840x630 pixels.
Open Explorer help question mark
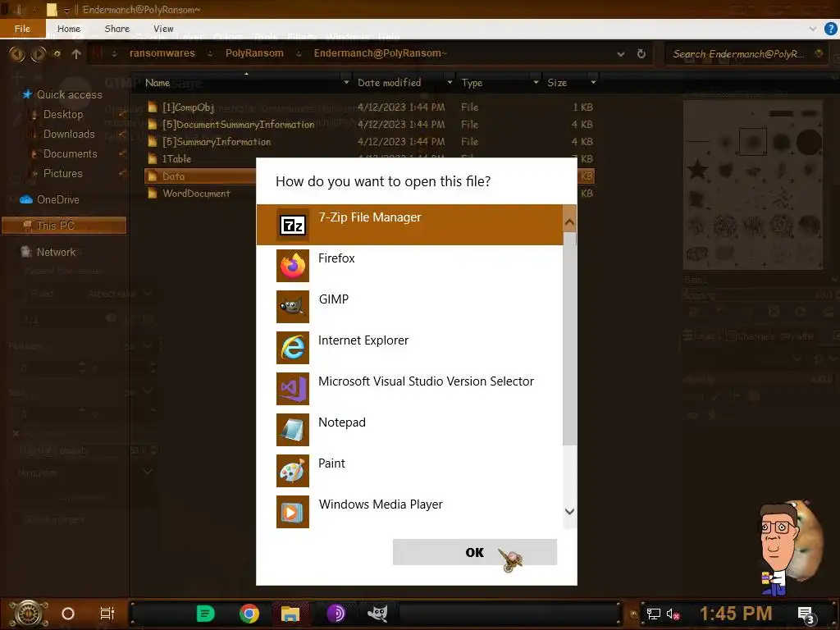(830, 29)
